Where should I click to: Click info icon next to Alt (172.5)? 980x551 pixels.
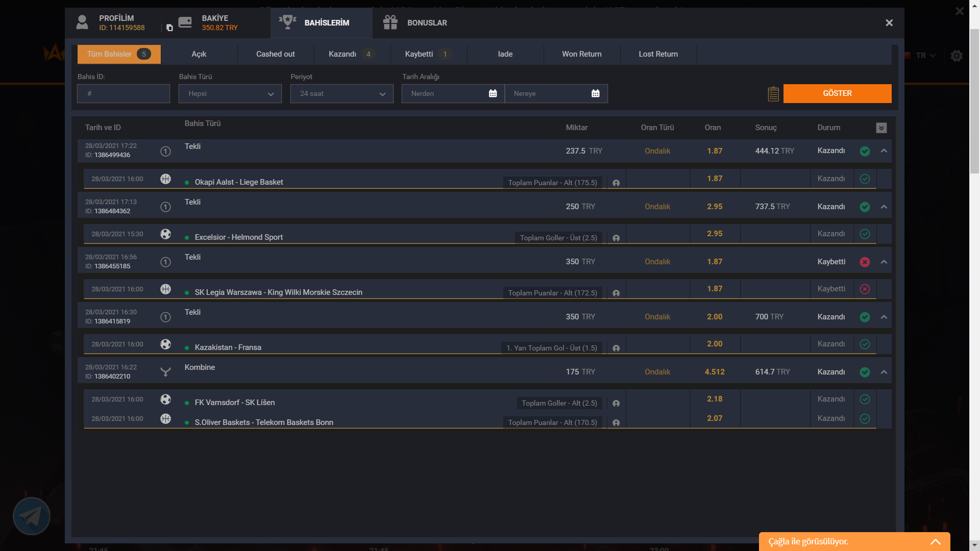(x=616, y=293)
